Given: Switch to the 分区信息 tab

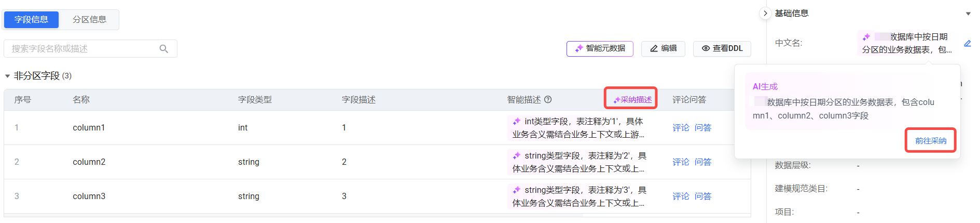Looking at the screenshot, I should click(x=89, y=20).
